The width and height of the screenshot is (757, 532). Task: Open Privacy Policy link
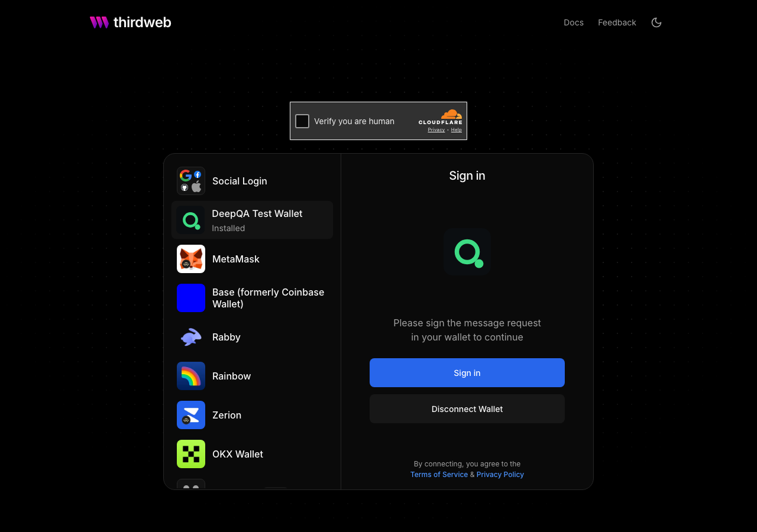[500, 475]
